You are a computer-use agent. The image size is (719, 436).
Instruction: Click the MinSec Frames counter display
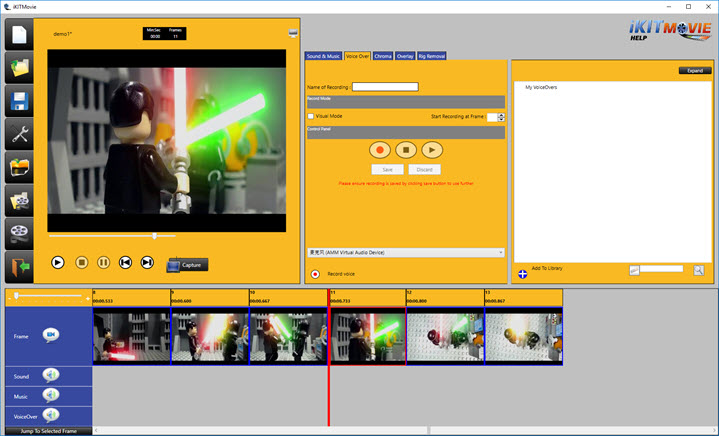point(165,33)
